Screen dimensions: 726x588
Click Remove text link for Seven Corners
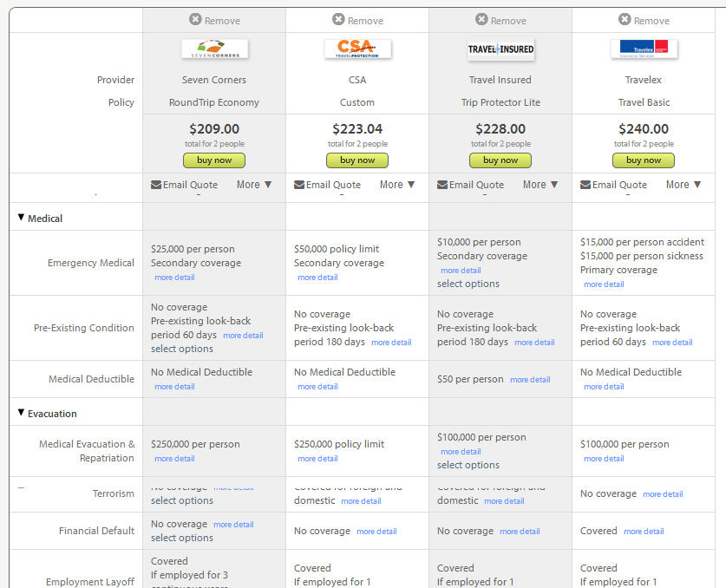[222, 21]
